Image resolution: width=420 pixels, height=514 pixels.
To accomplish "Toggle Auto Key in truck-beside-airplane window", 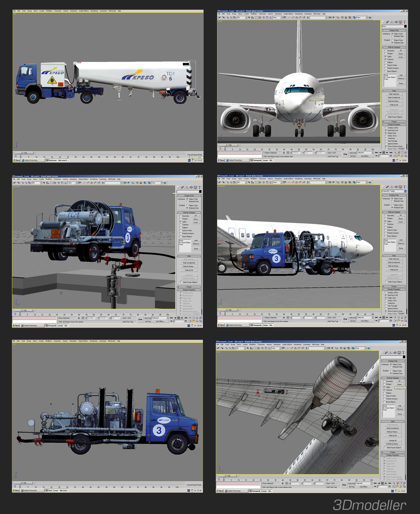I will click(352, 317).
